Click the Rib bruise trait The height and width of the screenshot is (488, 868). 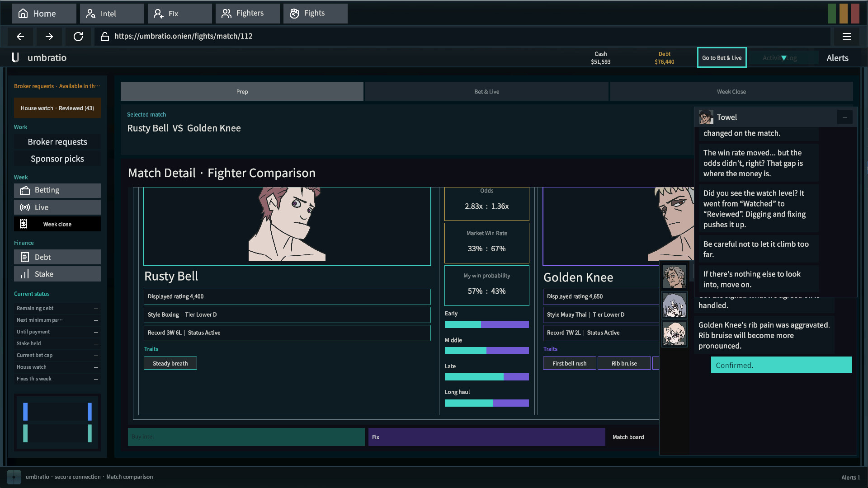tap(624, 363)
